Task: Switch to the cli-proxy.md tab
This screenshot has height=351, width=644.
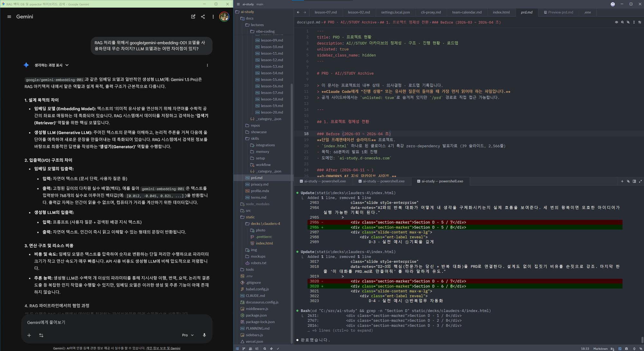Action: [431, 12]
